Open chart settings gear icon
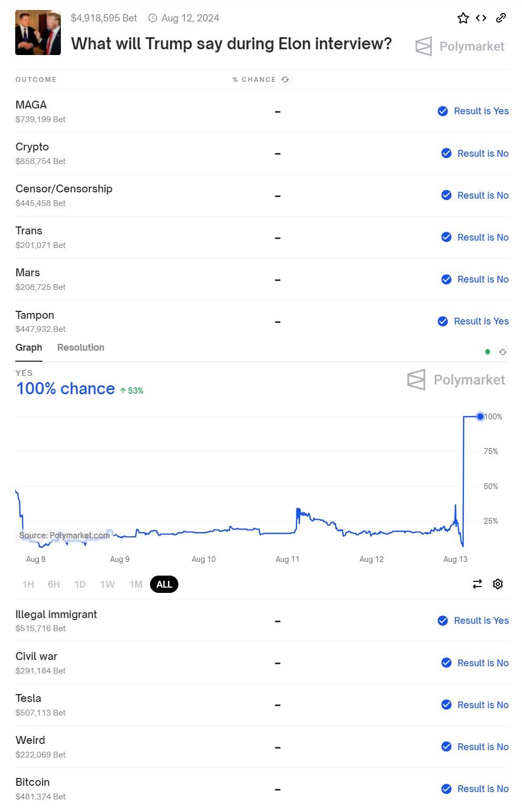 [x=498, y=584]
